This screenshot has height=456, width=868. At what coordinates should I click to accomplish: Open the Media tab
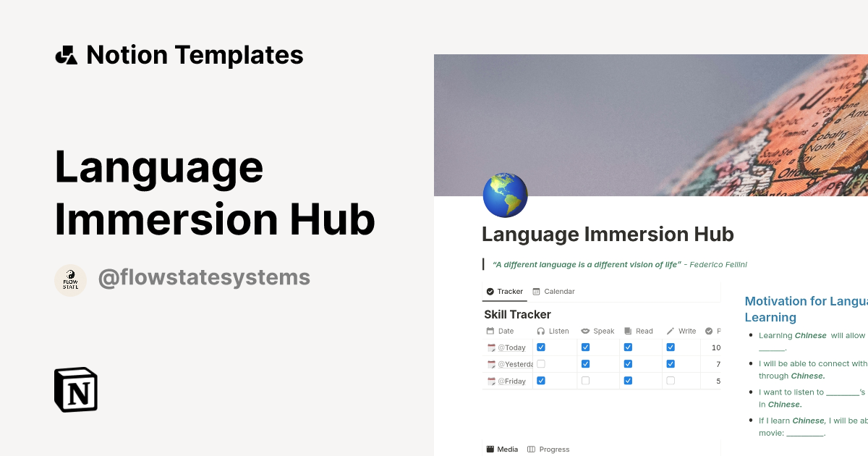click(x=502, y=449)
